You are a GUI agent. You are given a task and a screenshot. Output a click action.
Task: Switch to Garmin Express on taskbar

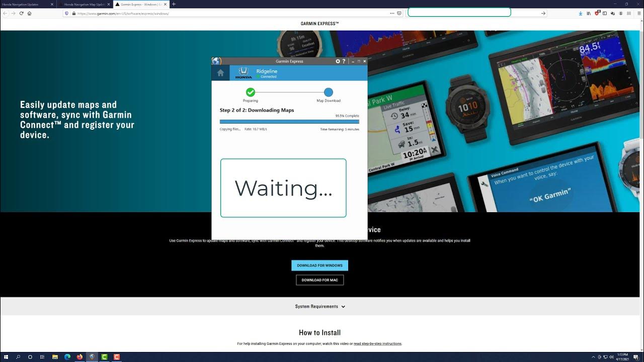coord(92,357)
